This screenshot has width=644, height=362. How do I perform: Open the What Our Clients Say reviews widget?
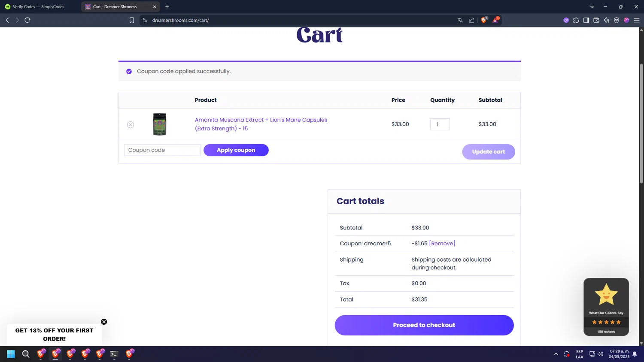pos(606,307)
